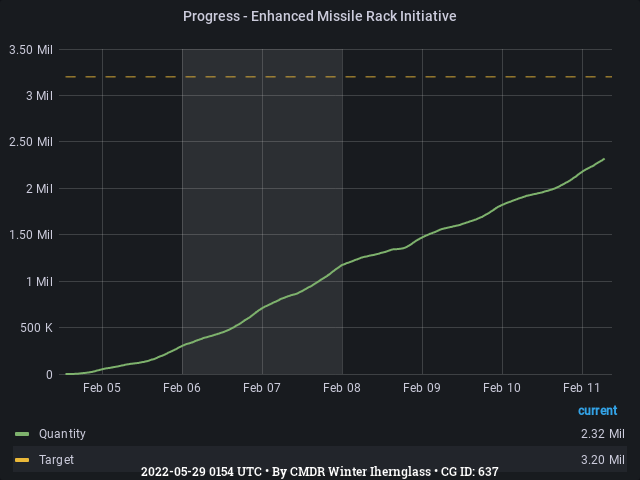Click the end point of the green Quantity line
Image resolution: width=640 pixels, height=480 pixels.
(x=604, y=159)
